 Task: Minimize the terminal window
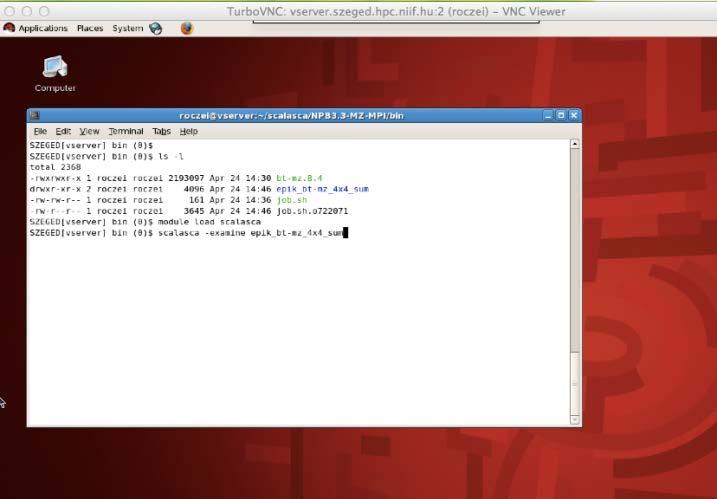(548, 116)
